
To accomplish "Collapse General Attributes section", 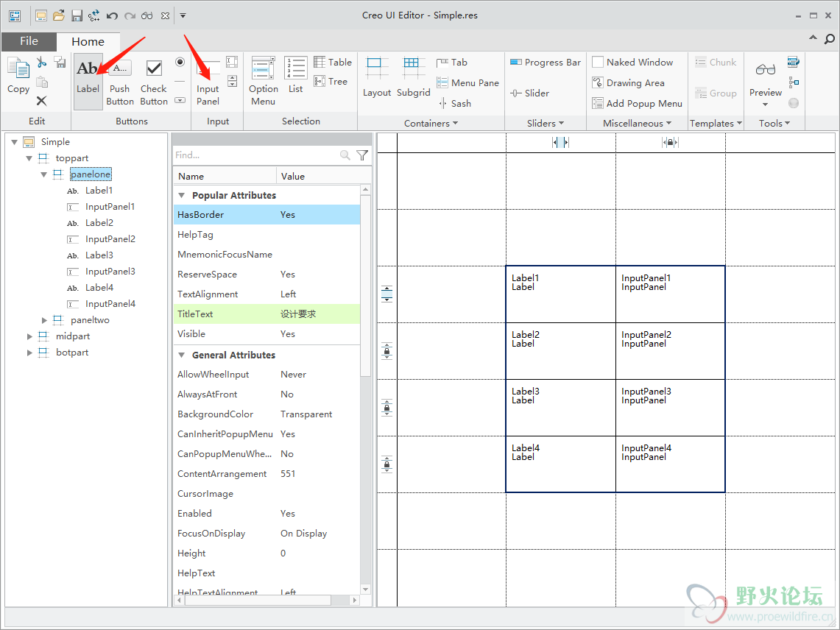I will [182, 355].
